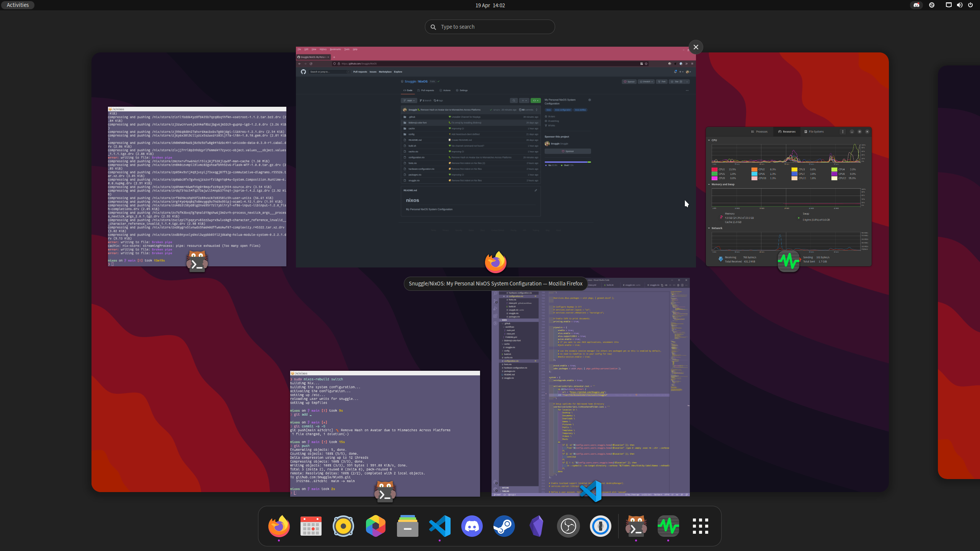Click System Monitor badge on the resources window
This screenshot has height=551, width=980.
pos(789,261)
